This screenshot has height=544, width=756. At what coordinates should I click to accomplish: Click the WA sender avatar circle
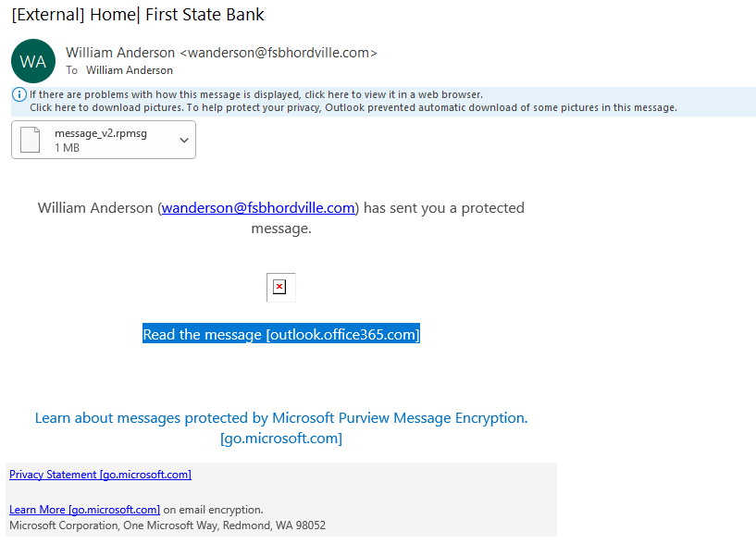click(33, 61)
